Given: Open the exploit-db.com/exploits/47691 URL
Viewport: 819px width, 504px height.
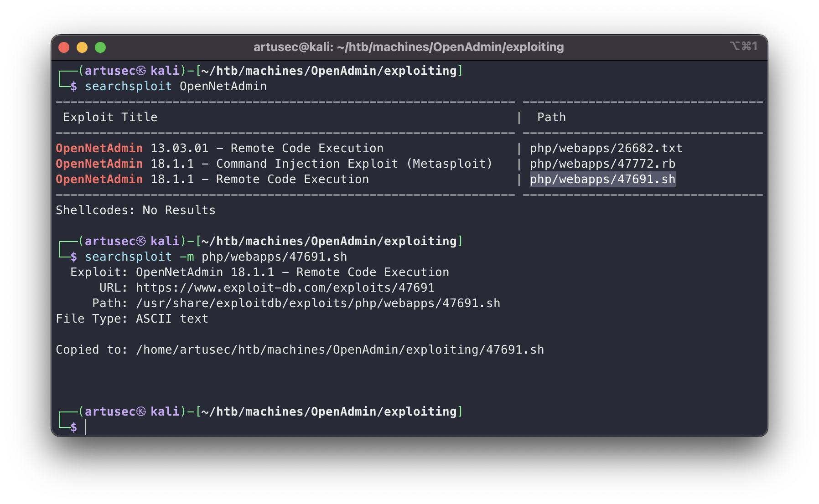Looking at the screenshot, I should pos(285,288).
